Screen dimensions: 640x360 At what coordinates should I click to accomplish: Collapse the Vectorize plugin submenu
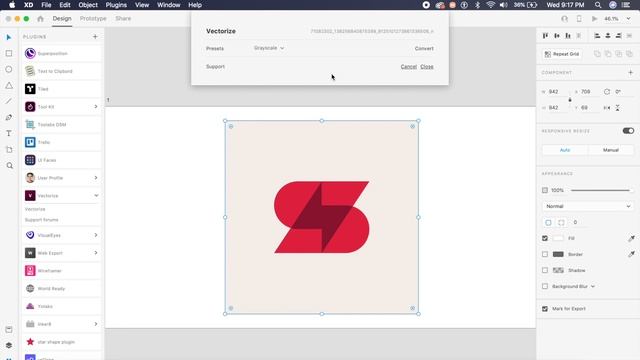[96, 196]
